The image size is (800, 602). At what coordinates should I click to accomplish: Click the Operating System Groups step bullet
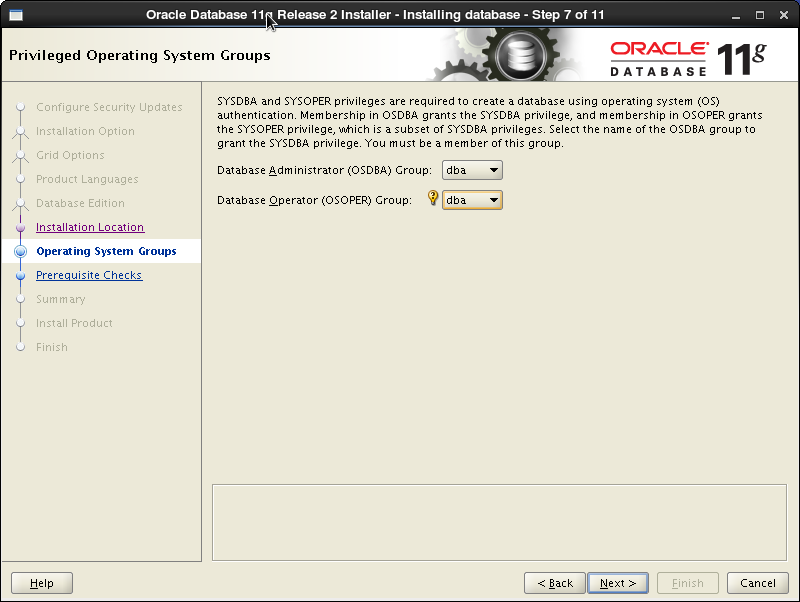point(20,251)
